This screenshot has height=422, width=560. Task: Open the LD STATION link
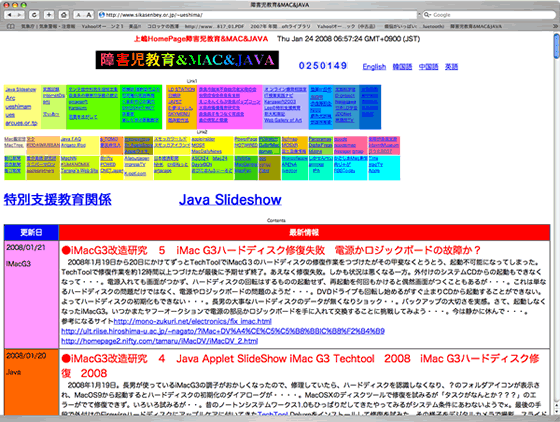tap(181, 89)
